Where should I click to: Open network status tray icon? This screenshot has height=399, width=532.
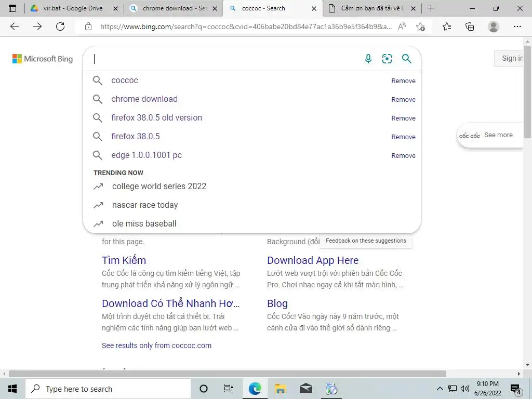453,389
